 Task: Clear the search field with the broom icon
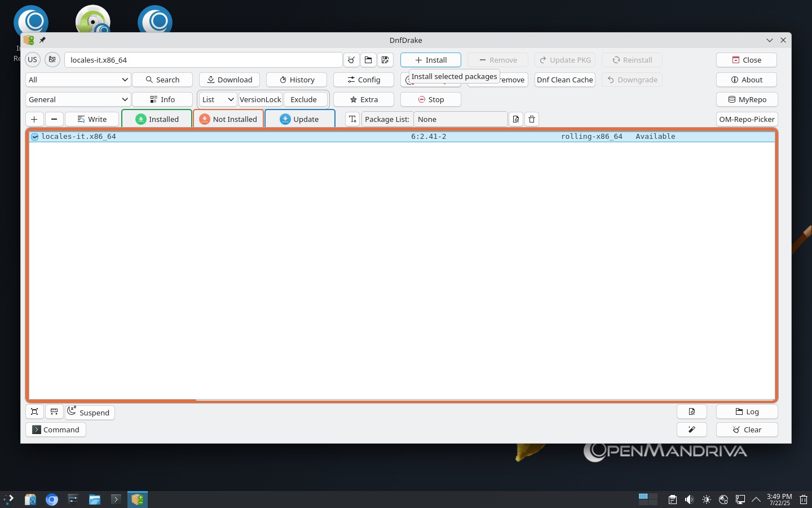tap(351, 60)
